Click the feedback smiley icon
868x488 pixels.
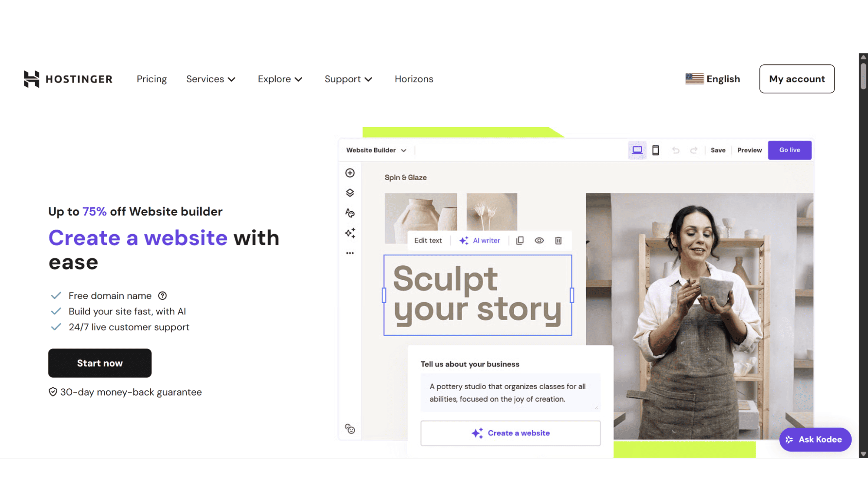coord(350,429)
